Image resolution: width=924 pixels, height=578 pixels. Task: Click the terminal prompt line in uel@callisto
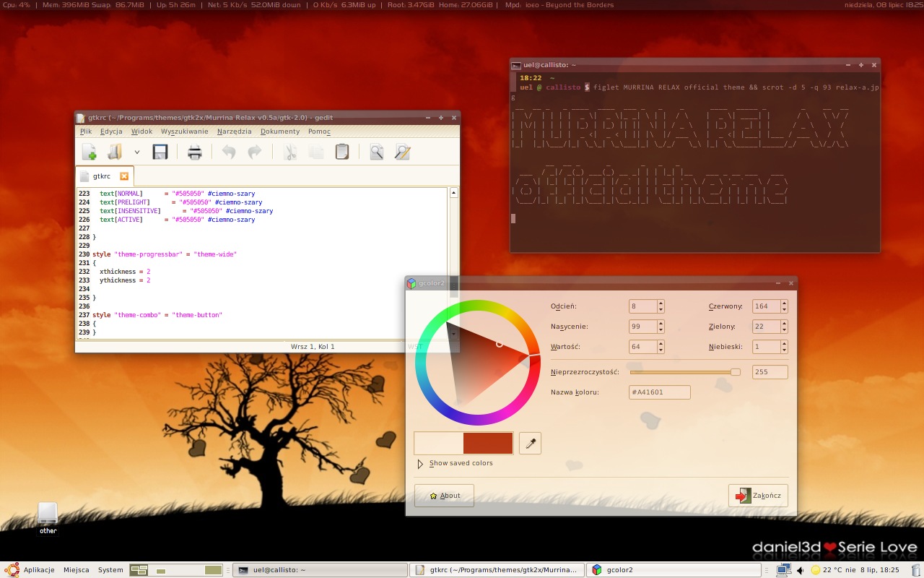tap(699, 87)
